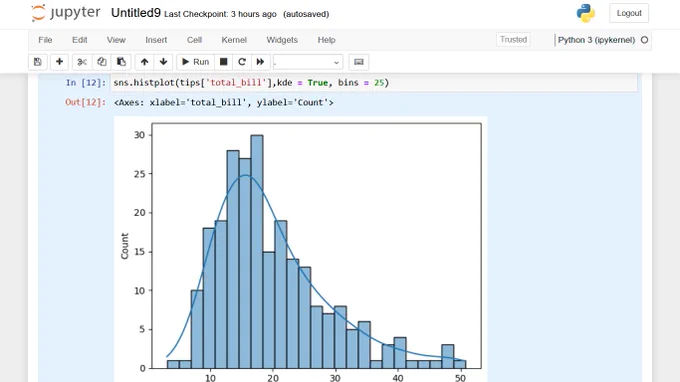Click the Jupyter logo

pyautogui.click(x=65, y=13)
